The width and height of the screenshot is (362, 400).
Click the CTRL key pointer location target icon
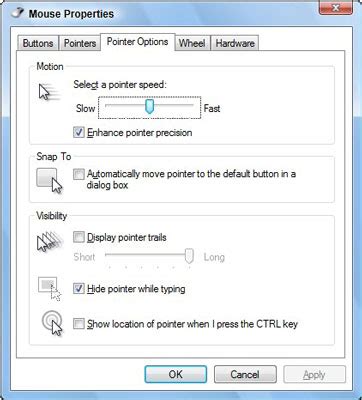[53, 322]
